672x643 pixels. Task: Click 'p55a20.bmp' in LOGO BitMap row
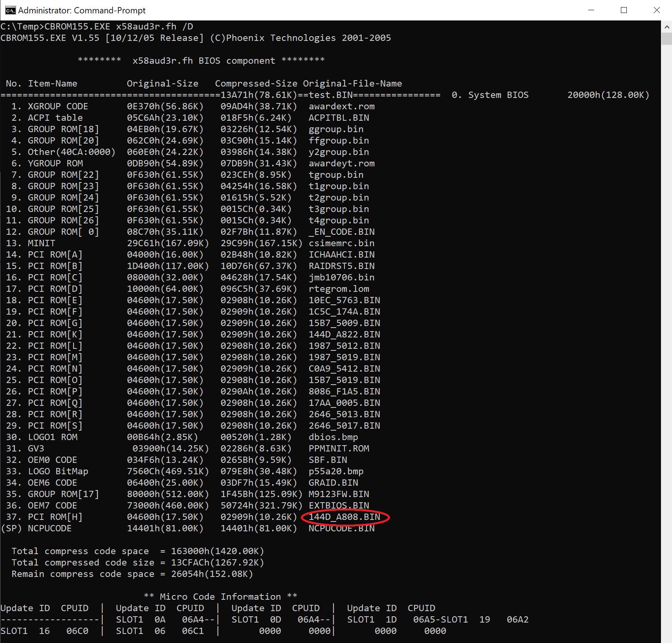pyautogui.click(x=336, y=471)
